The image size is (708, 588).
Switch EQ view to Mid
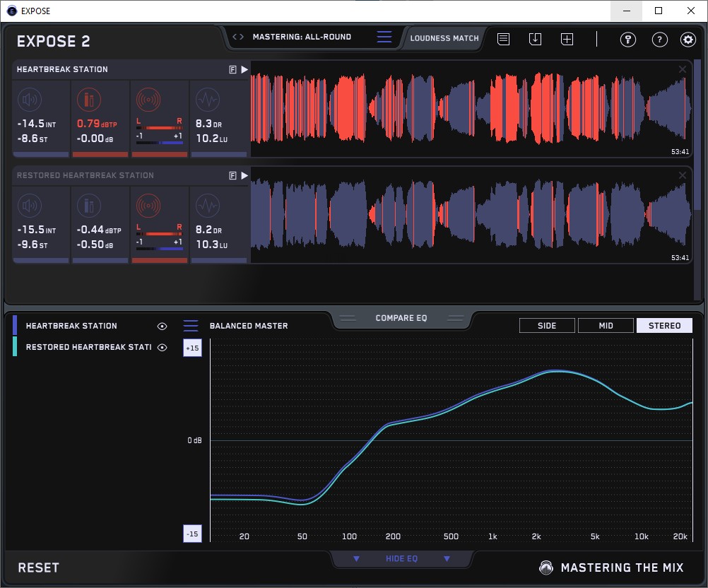pos(606,326)
